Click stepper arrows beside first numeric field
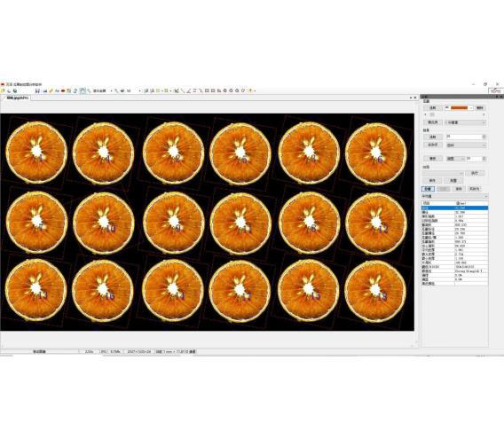This screenshot has width=504, height=439. point(484,137)
